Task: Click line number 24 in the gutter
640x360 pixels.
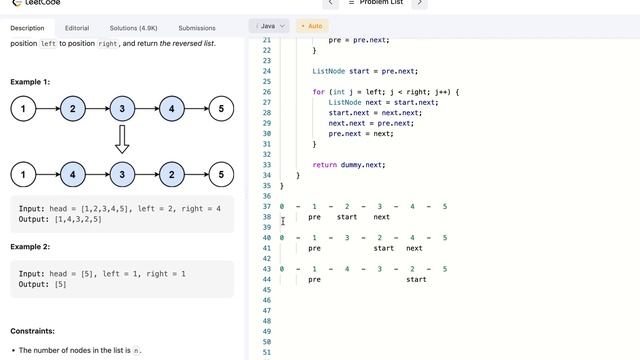Action: pyautogui.click(x=267, y=71)
